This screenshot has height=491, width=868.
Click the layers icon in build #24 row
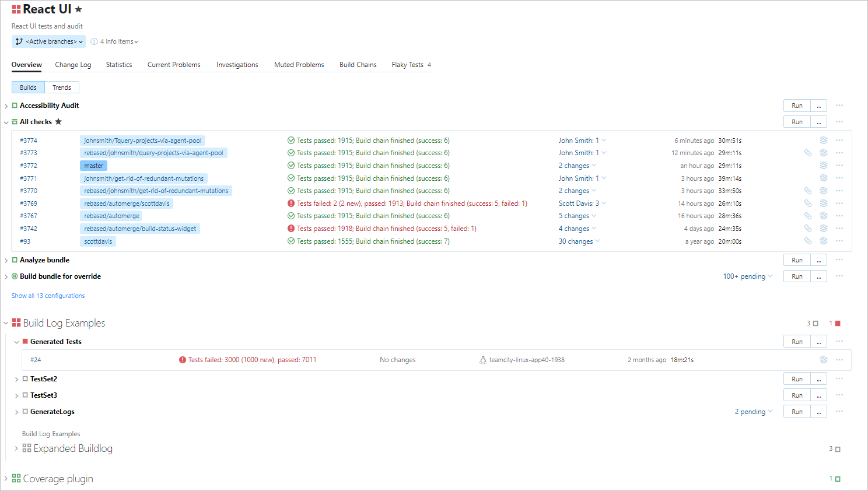824,360
